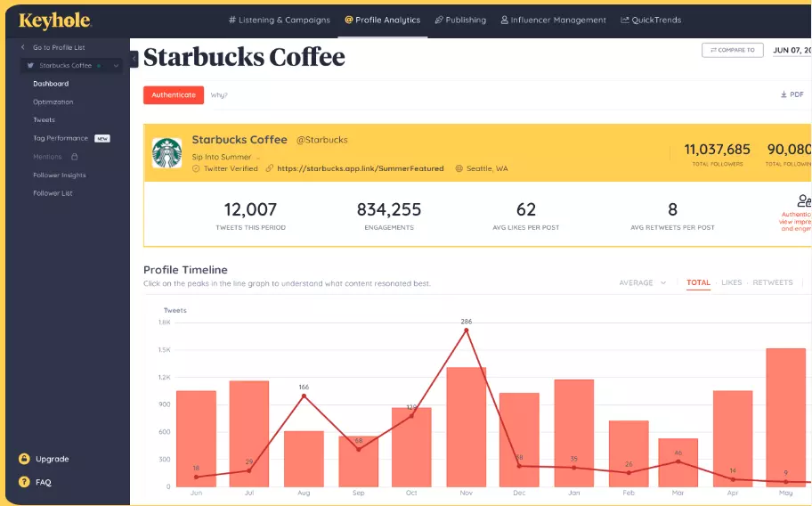Click the Mar line point labeled 46
Screen dimensions: 812x506
pos(678,461)
